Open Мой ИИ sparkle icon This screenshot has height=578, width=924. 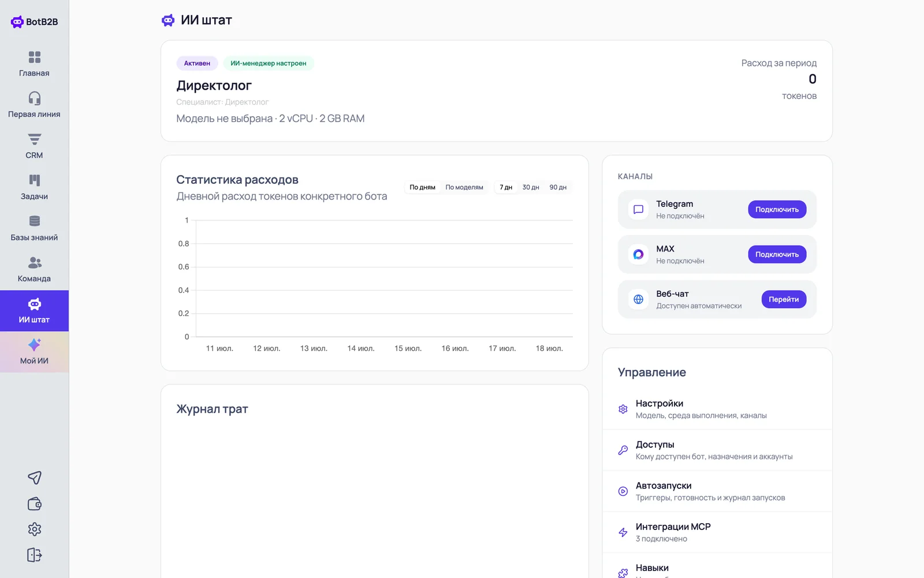(x=35, y=344)
